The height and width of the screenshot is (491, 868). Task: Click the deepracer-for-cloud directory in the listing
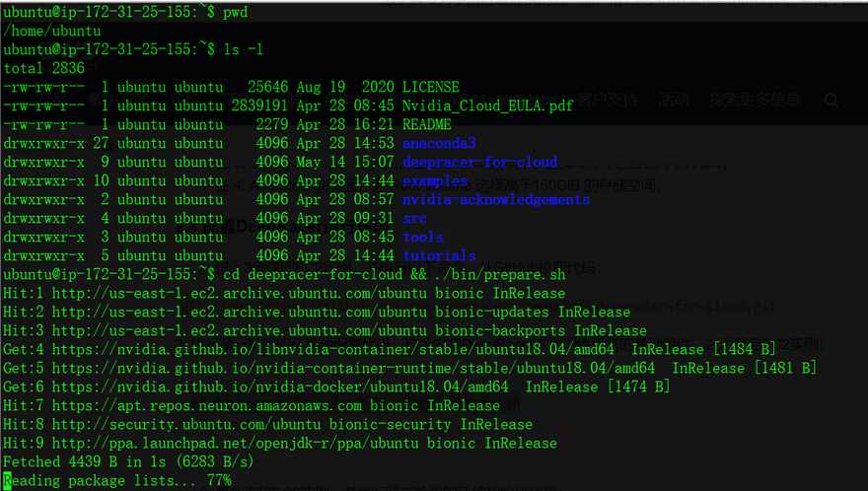[x=479, y=163]
